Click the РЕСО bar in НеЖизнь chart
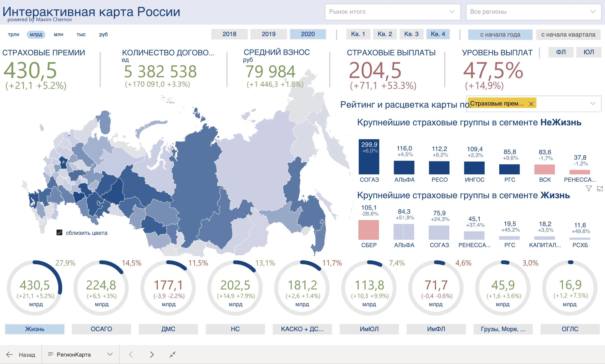Viewport: 605px width, 364px height. 439,168
